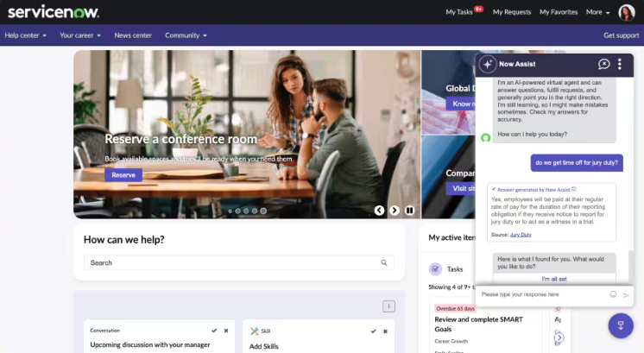
Task: Click the Tasks label in active items
Action: (455, 269)
